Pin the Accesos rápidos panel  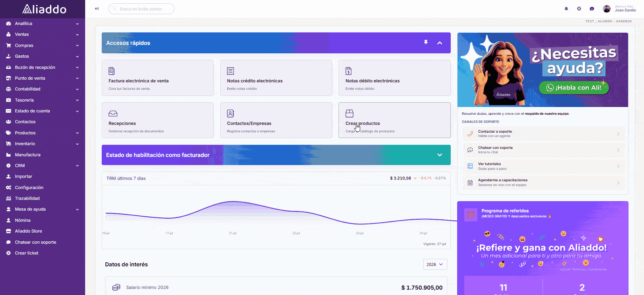click(x=426, y=43)
